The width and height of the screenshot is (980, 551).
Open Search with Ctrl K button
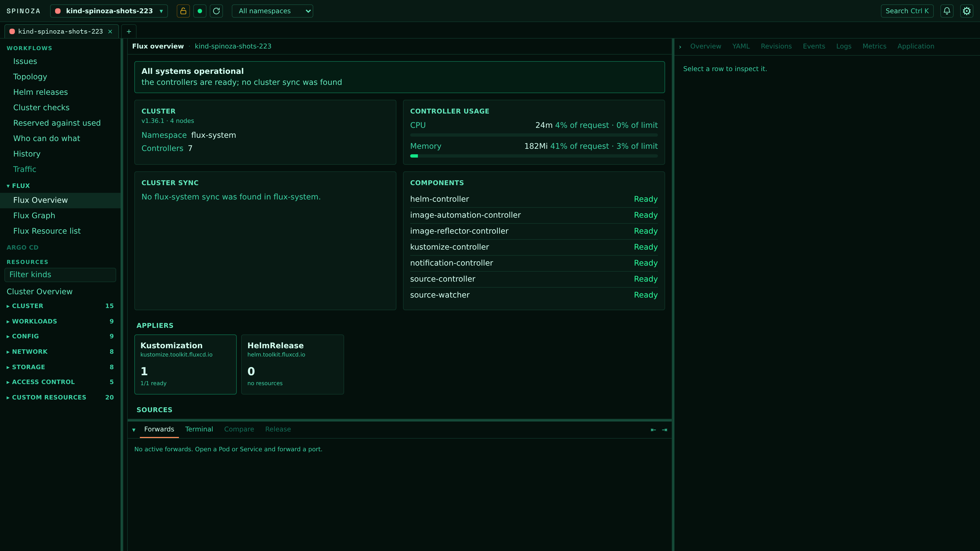907,11
